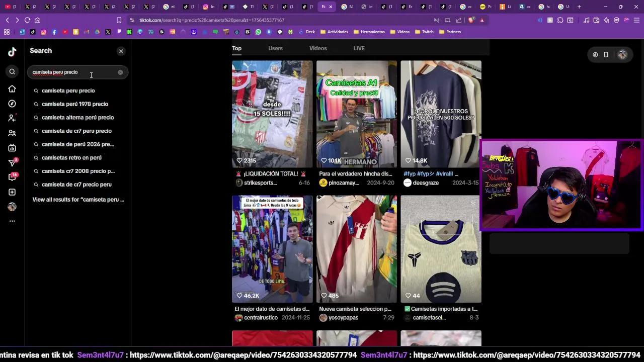Open Activity inbox icon with badge
This screenshot has width=644, height=362.
[x=12, y=177]
